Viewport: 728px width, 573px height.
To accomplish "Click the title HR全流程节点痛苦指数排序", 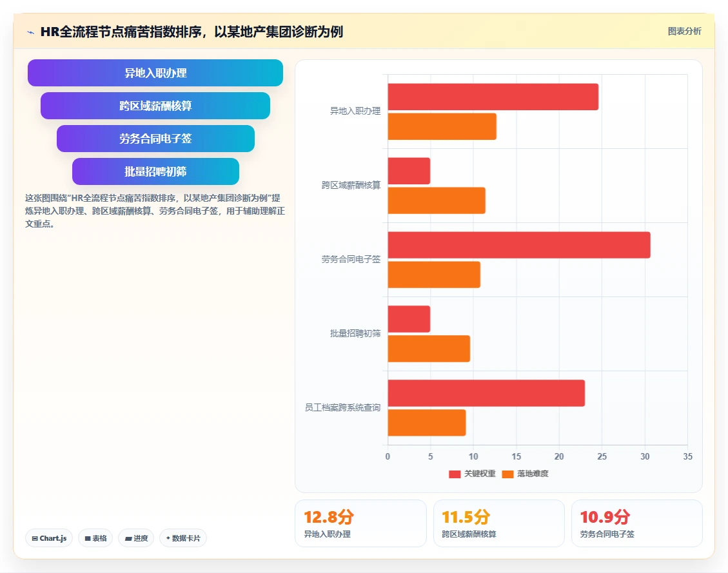I will click(192, 32).
